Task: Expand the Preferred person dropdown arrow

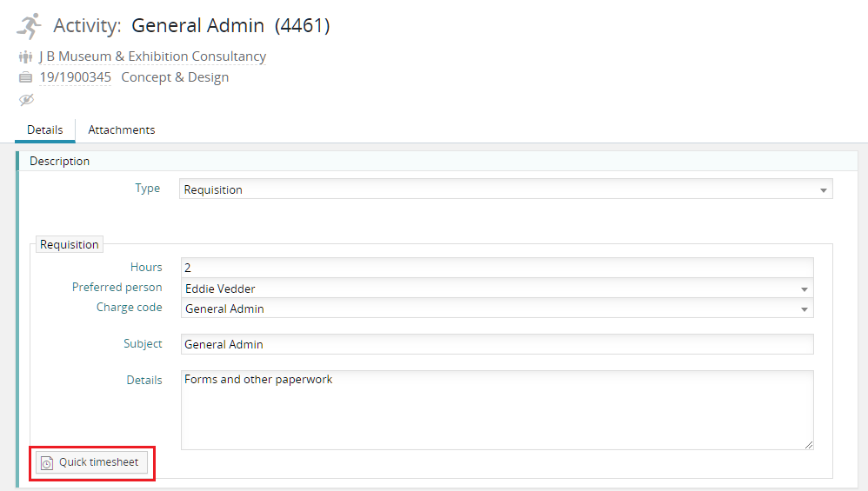Action: coord(805,289)
